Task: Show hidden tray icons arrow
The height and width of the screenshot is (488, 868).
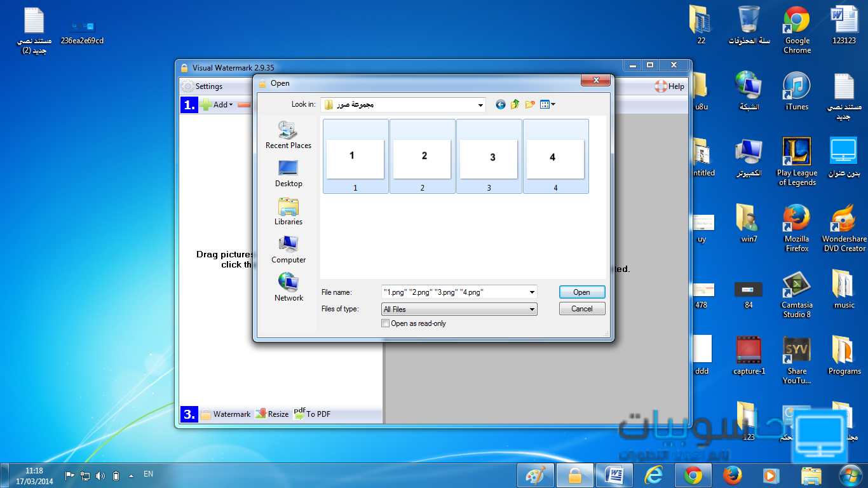Action: [x=131, y=475]
